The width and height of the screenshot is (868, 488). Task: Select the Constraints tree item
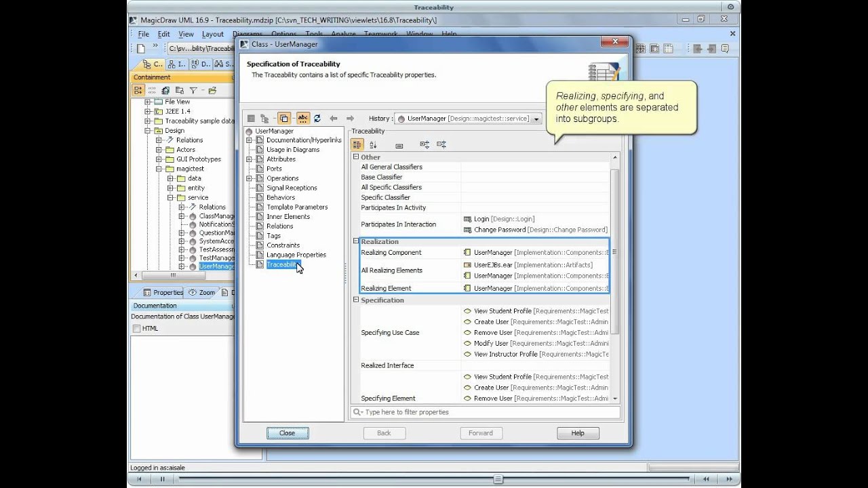point(283,245)
